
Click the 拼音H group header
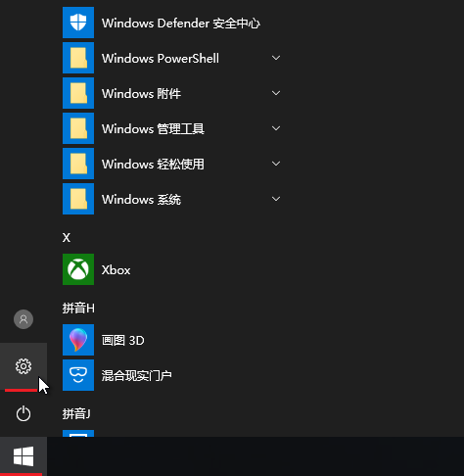pos(78,309)
